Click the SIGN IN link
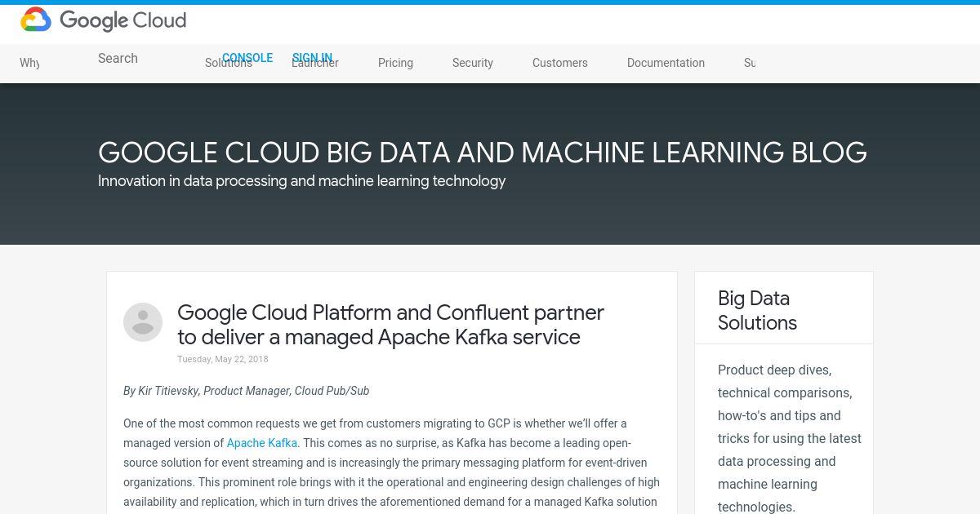The height and width of the screenshot is (514, 980). (312, 58)
